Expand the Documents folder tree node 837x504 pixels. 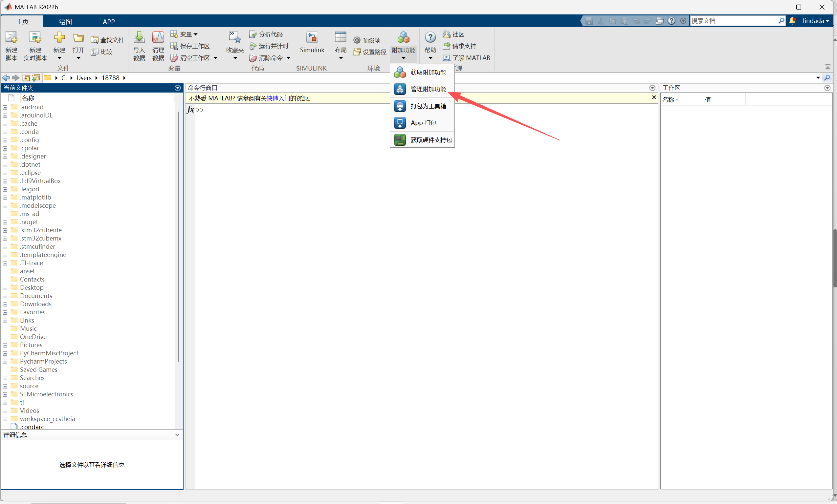pos(5,296)
